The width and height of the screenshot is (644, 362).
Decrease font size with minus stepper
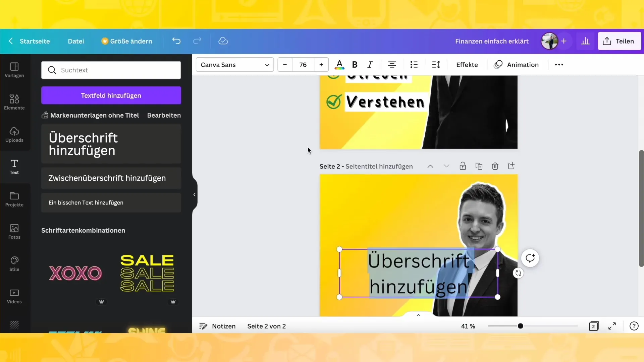[x=285, y=65]
